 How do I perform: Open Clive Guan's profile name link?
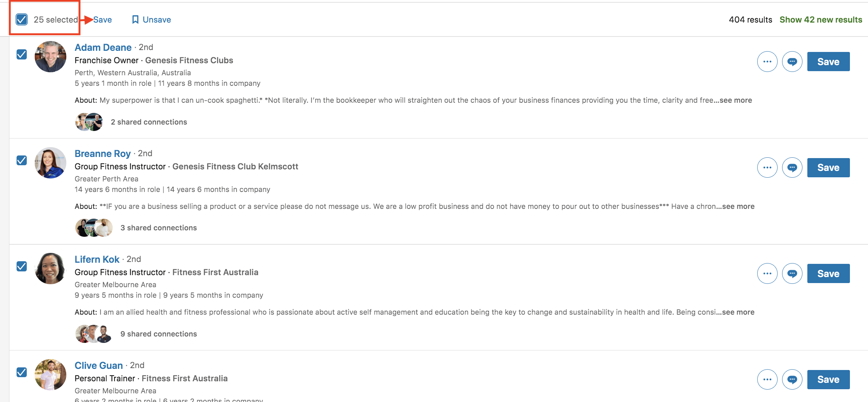(x=99, y=365)
